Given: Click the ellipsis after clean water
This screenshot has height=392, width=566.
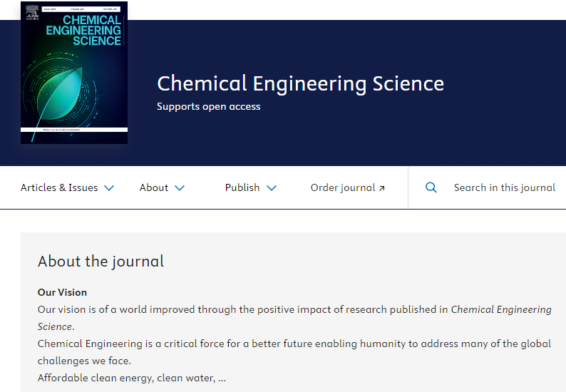Looking at the screenshot, I should (x=222, y=379).
